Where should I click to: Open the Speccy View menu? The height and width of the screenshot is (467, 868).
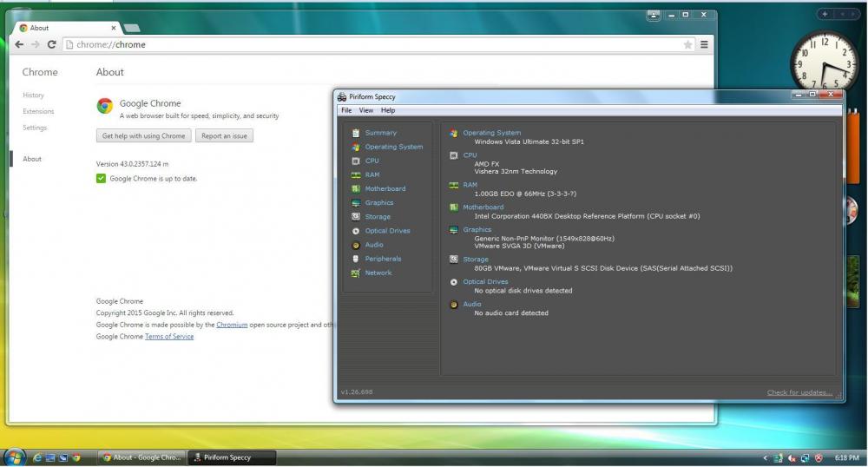(366, 110)
